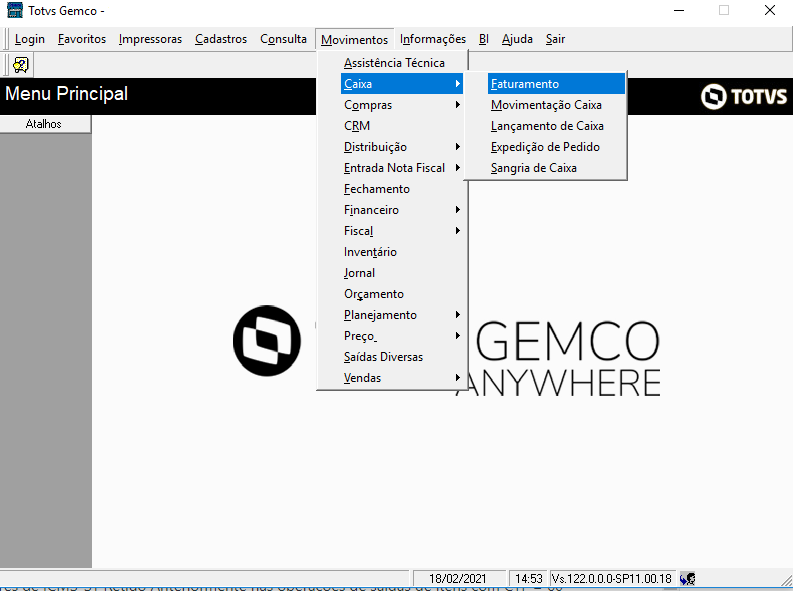
Task: Click version Vs.122.0.0.0-SP11.00.18 status text
Action: (x=611, y=578)
